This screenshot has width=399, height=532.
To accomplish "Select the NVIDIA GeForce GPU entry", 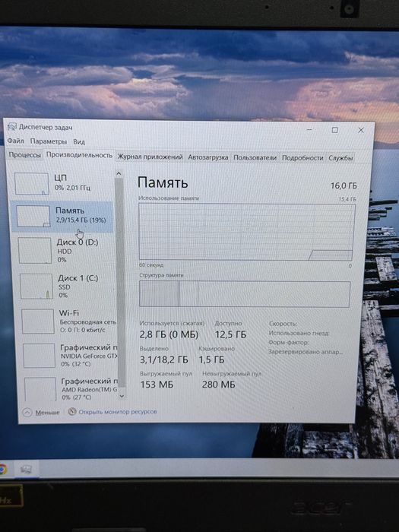I will (x=70, y=355).
